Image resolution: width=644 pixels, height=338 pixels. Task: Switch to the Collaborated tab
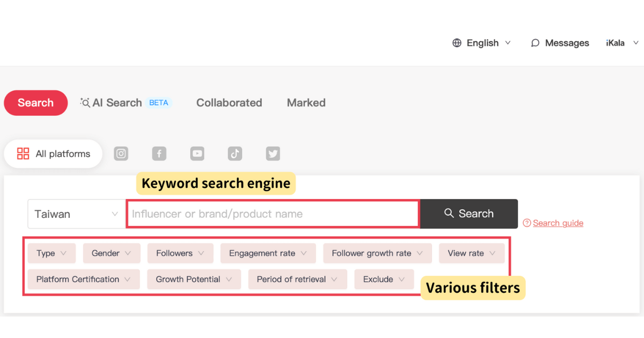coord(229,102)
